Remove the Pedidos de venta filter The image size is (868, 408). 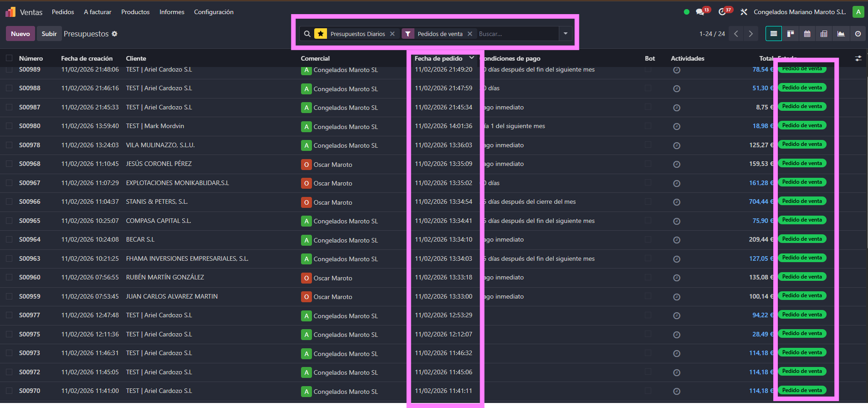[470, 34]
